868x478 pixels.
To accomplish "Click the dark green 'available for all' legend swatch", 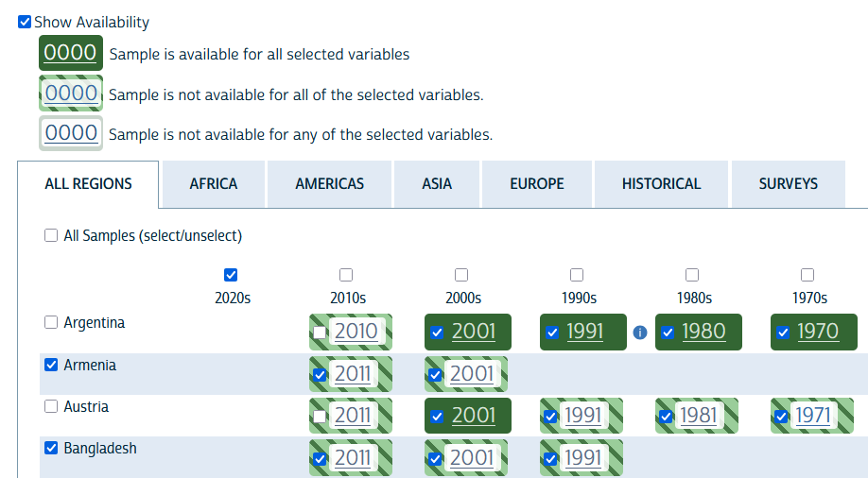I will (71, 53).
